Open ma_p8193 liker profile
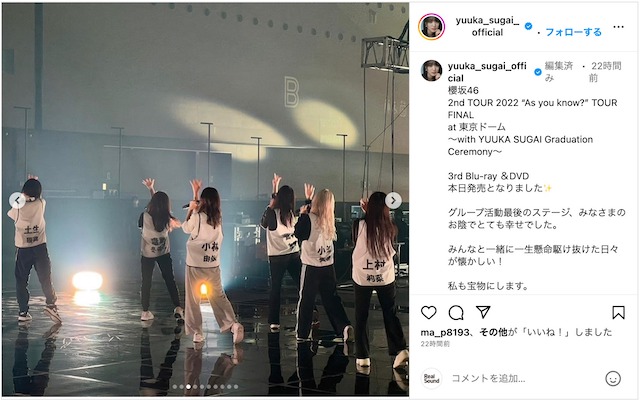Screen dimensions: 640x401 click(445, 332)
